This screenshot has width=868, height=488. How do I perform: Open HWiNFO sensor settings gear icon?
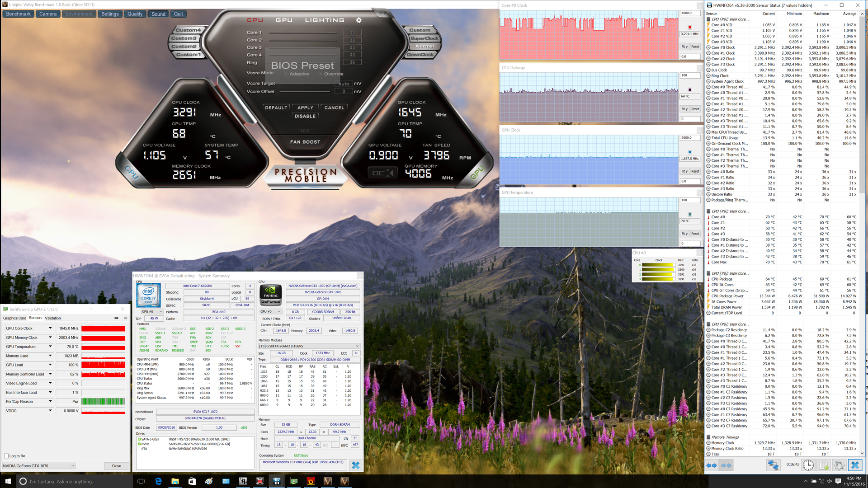[840, 465]
